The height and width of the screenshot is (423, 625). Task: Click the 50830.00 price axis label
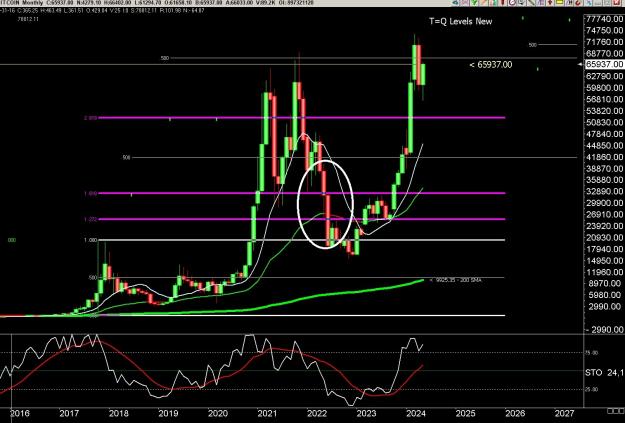coord(605,122)
